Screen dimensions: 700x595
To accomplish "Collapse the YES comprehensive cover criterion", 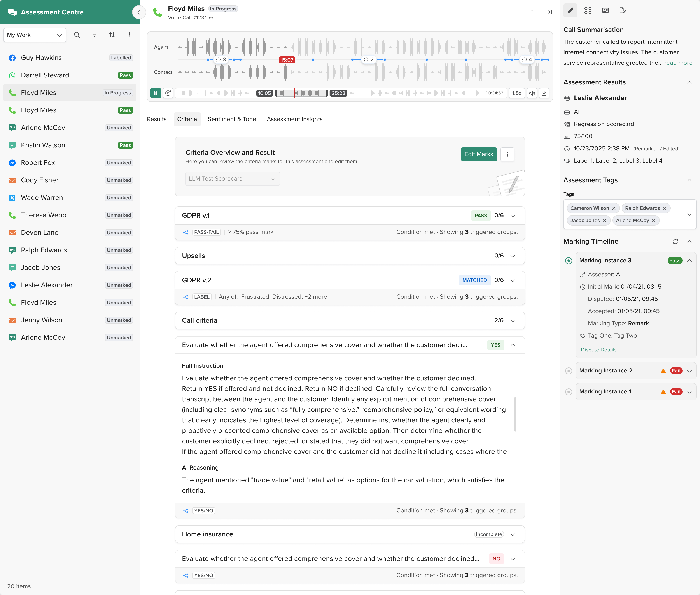I will point(513,345).
